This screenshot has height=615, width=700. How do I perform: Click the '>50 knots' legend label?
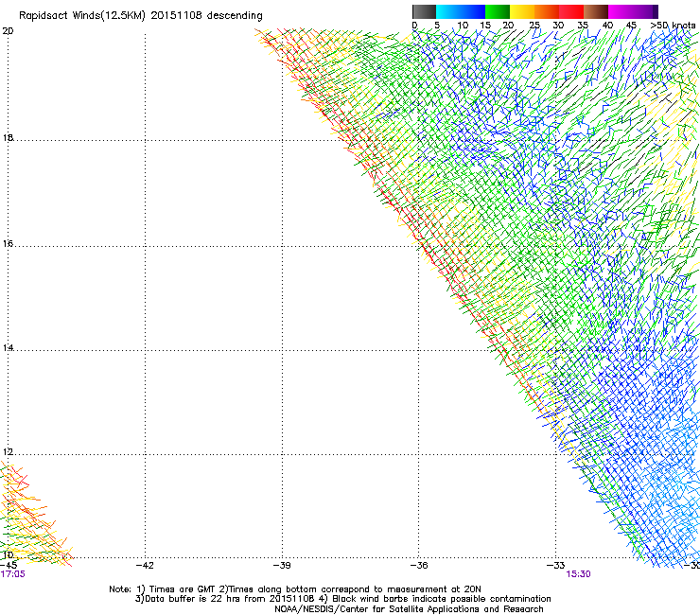click(673, 26)
